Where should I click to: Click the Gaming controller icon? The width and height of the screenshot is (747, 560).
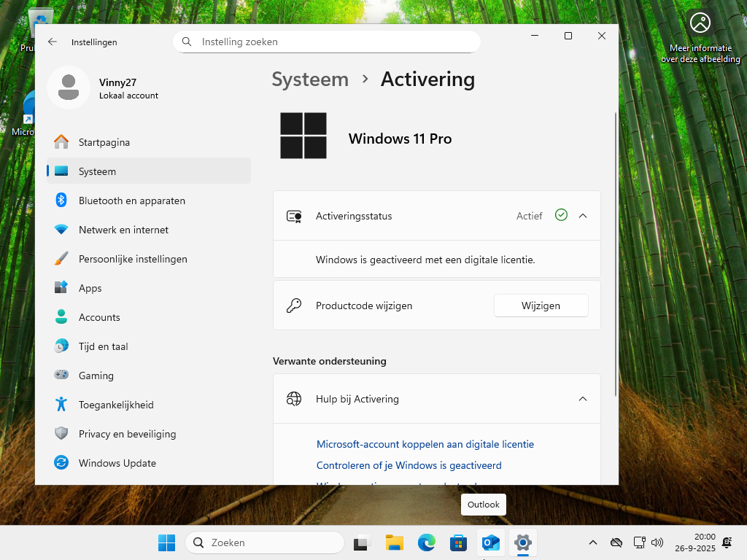[61, 375]
